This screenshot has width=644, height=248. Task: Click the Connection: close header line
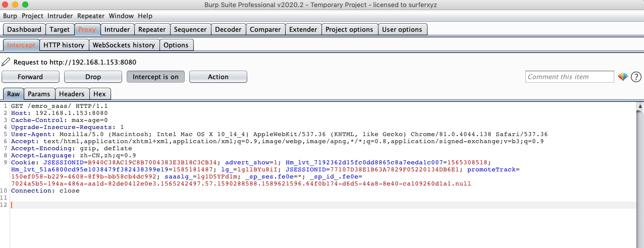coord(45,191)
